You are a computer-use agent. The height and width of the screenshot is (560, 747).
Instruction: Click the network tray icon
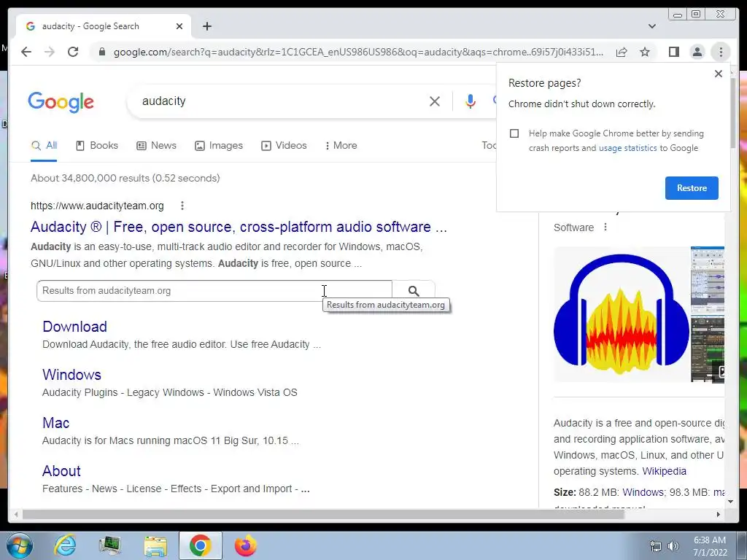(x=656, y=546)
